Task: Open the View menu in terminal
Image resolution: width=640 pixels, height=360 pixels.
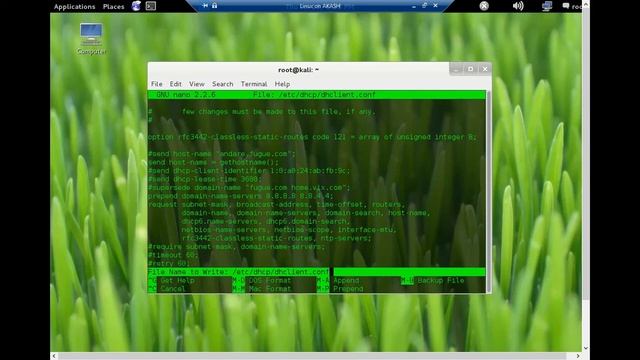Action: tap(197, 84)
